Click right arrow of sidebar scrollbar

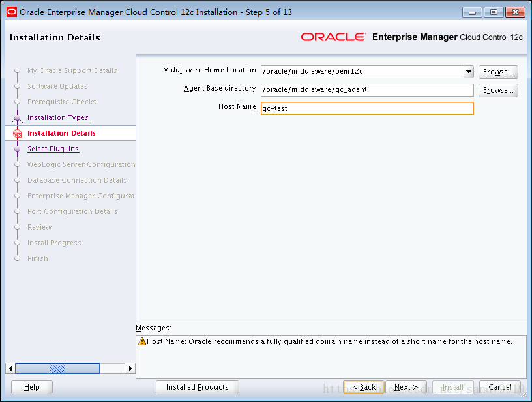pos(130,368)
